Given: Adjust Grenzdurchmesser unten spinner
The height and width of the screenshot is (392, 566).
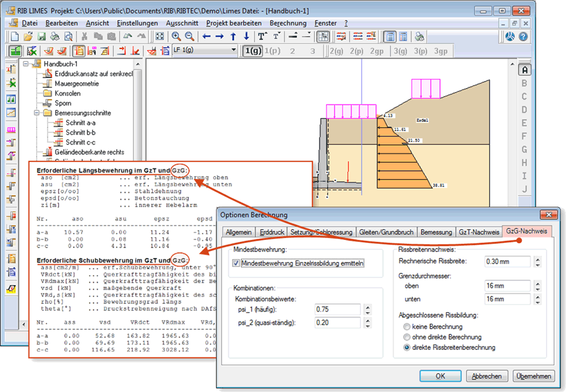Looking at the screenshot, I should [538, 299].
